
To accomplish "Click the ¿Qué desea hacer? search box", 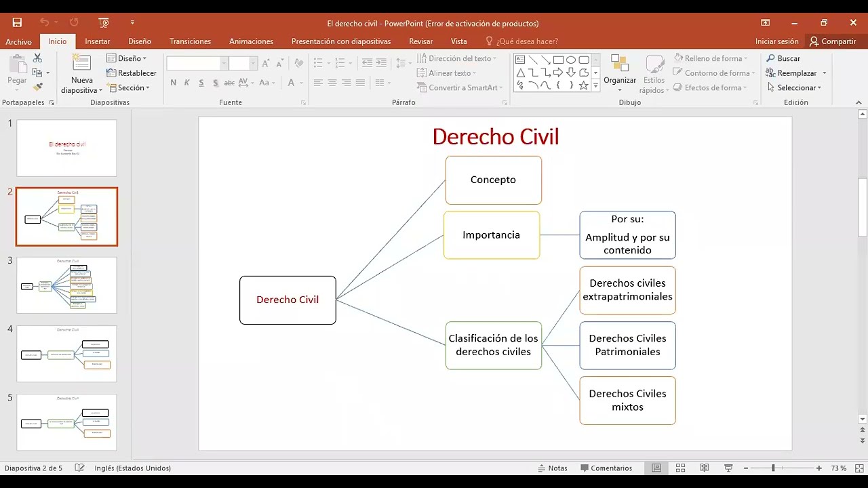I will [x=521, y=41].
